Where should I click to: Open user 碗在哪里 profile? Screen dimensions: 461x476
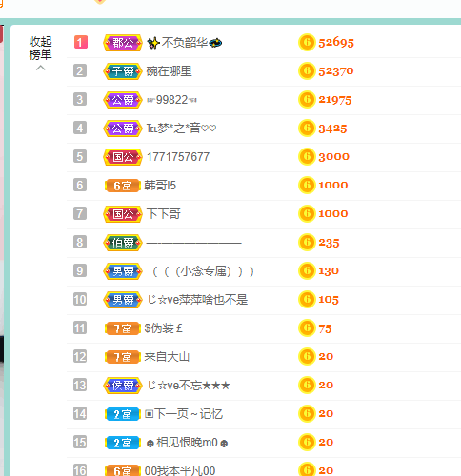[169, 71]
